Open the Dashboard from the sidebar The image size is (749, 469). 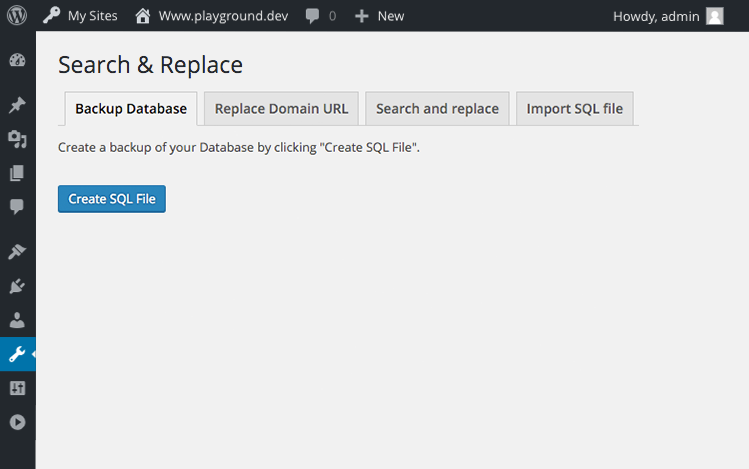[x=17, y=60]
